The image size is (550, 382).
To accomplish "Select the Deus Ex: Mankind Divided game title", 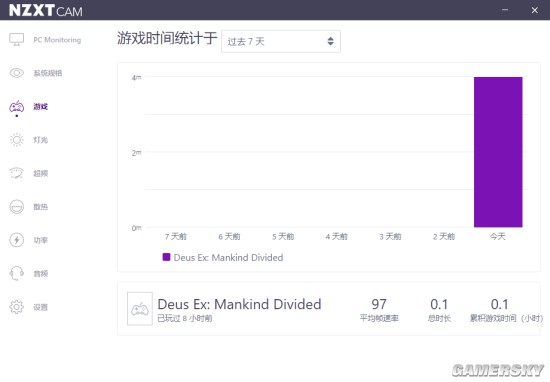I will [239, 304].
